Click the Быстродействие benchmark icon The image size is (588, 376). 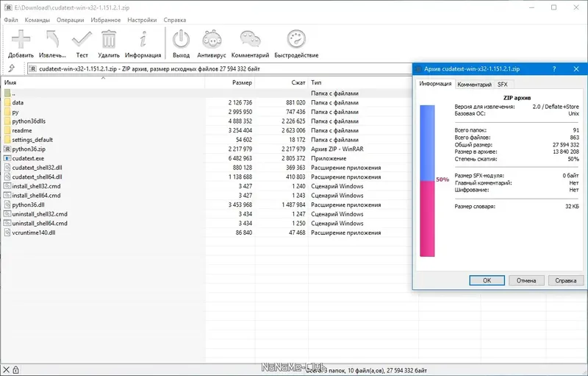pyautogui.click(x=296, y=40)
